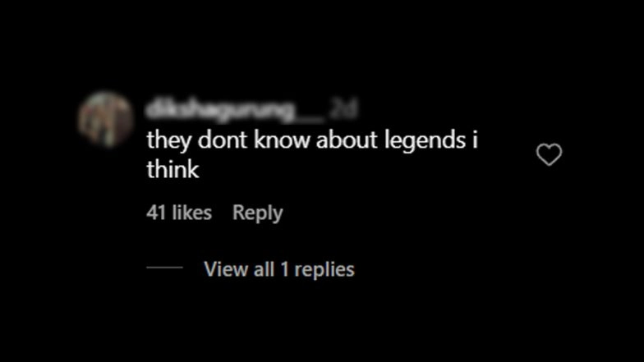Click the likes count next to Reply
The height and width of the screenshot is (362, 644).
[179, 213]
